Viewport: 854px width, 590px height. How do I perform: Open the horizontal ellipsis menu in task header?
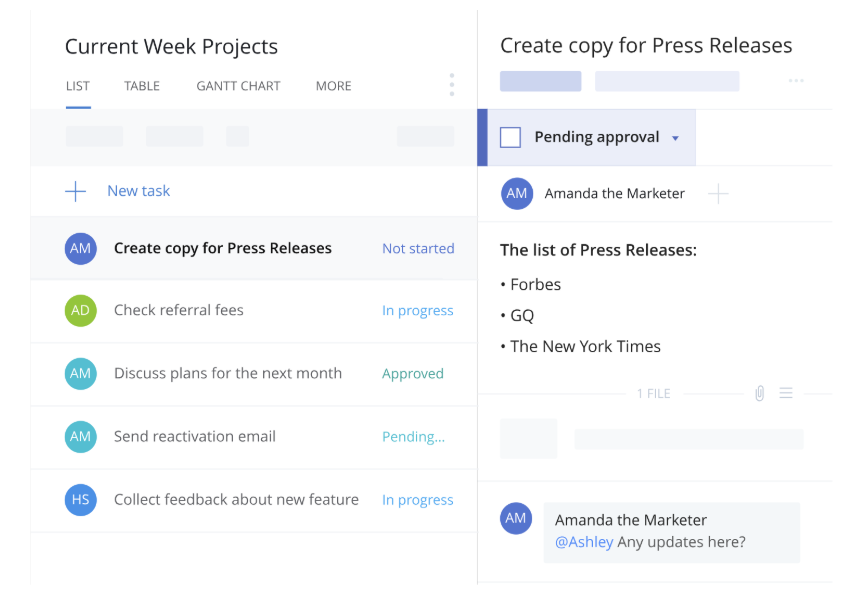796,81
